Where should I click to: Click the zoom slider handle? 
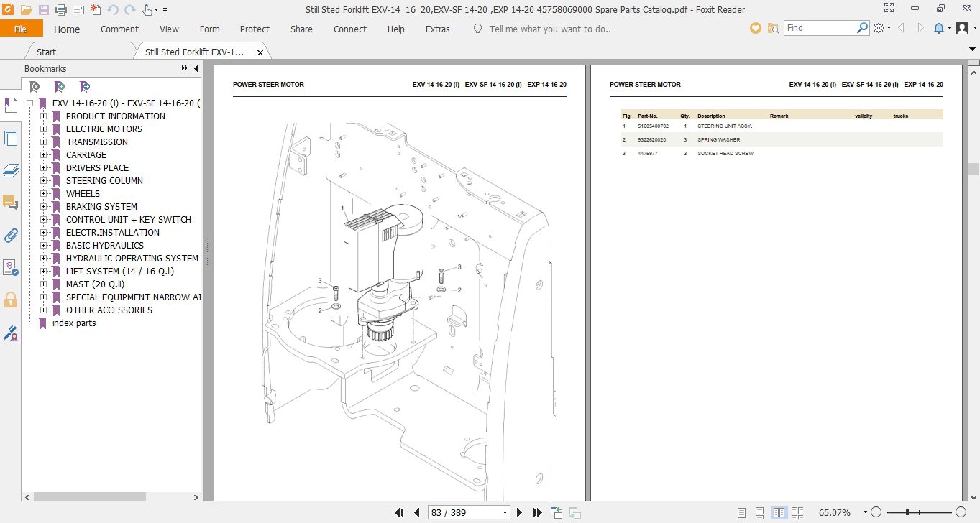point(908,513)
